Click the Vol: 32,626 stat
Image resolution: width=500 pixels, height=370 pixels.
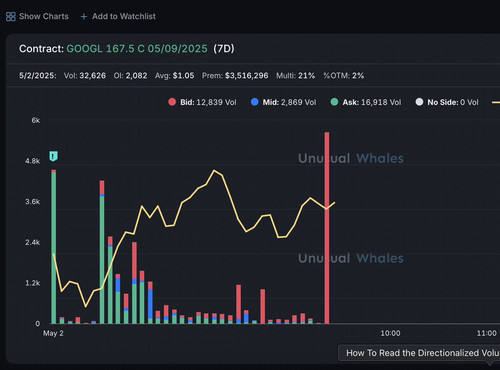[85, 76]
